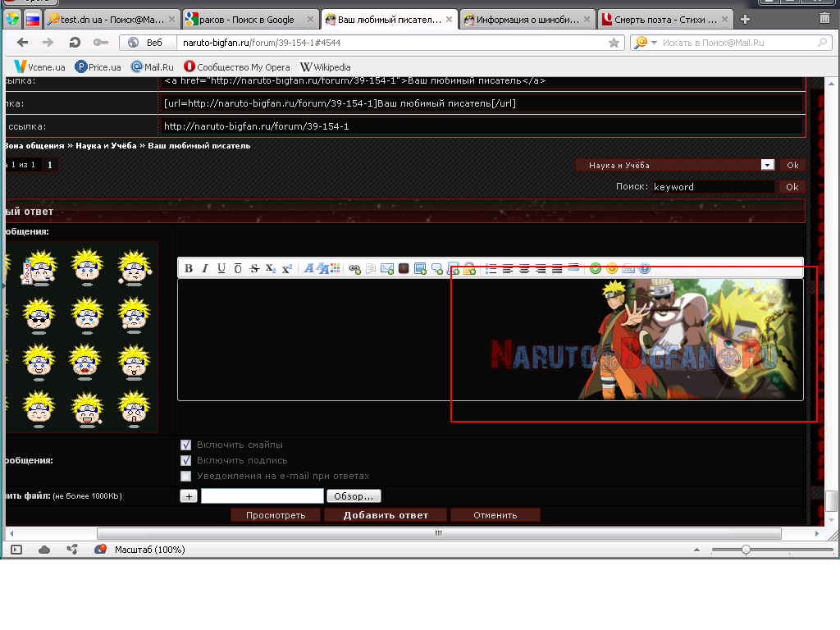This screenshot has height=630, width=840.
Task: Open the Vcene.ua bookmark
Action: click(x=39, y=67)
